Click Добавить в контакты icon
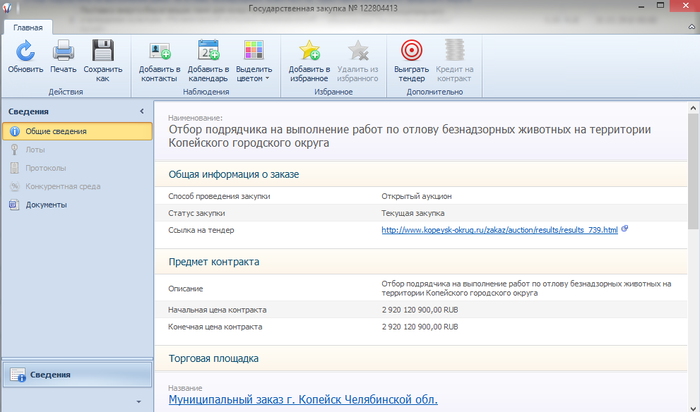The height and width of the screenshot is (412, 700). pos(159,52)
